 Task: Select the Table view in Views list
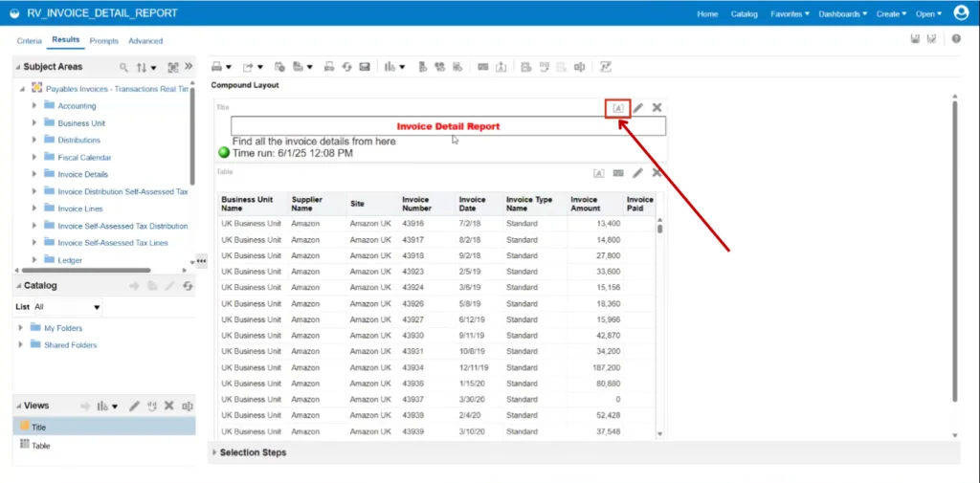pos(40,446)
